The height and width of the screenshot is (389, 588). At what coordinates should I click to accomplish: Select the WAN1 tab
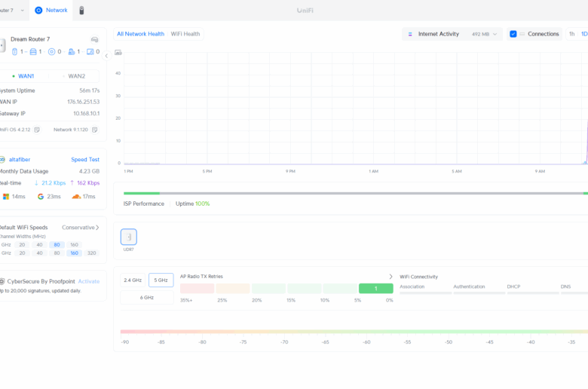(23, 76)
